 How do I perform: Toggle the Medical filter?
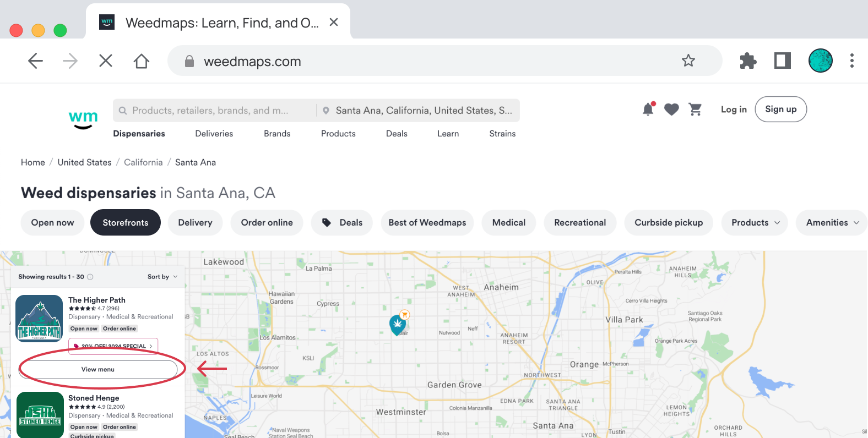509,222
